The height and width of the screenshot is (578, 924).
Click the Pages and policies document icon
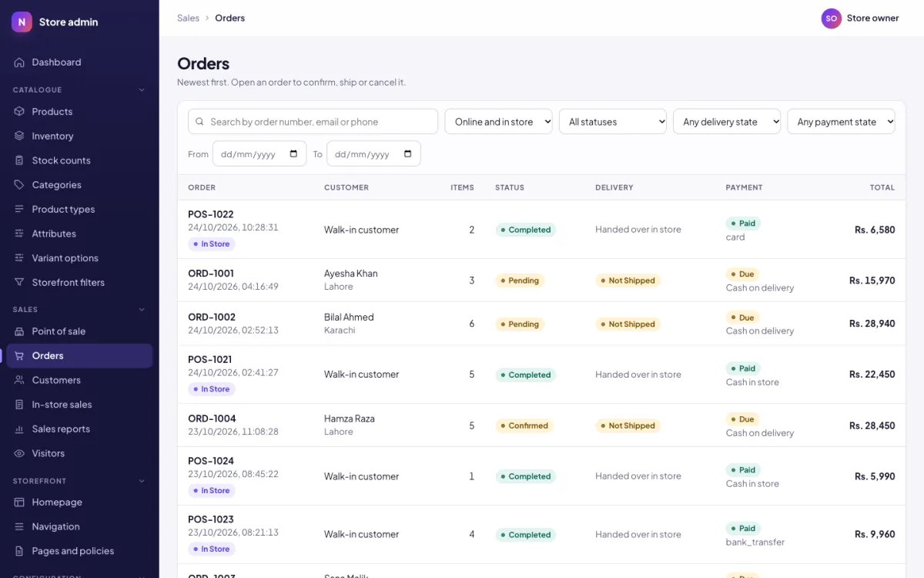[x=19, y=551]
